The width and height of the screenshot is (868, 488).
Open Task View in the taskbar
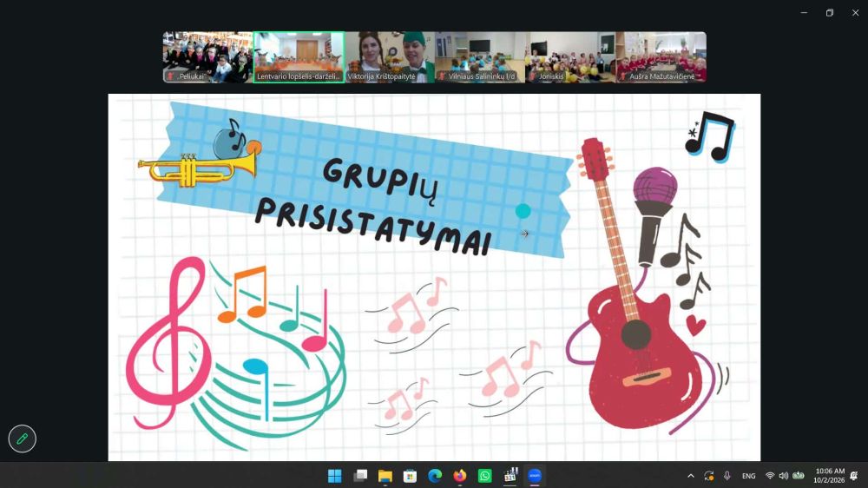(360, 476)
